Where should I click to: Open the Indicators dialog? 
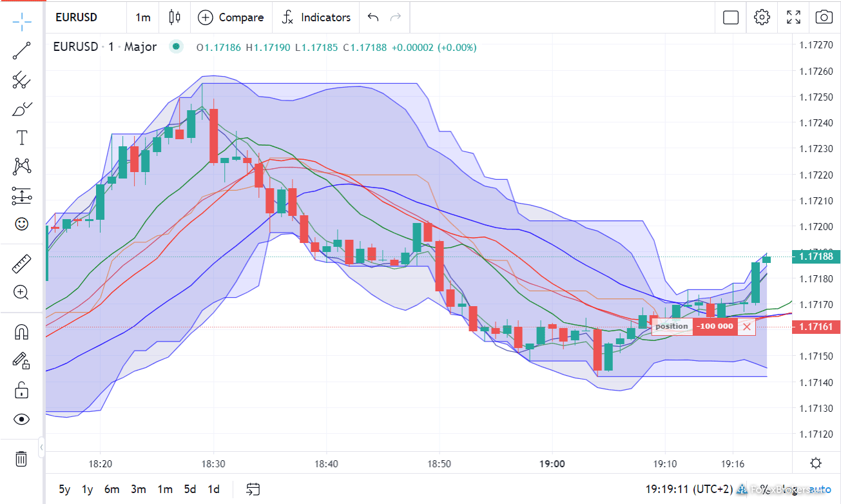click(x=316, y=17)
